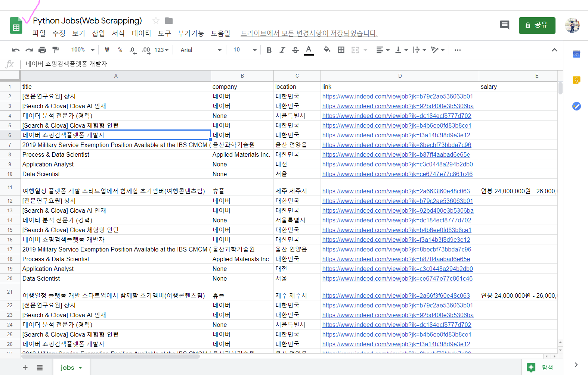588x375 pixels.
Task: Select column D header
Action: point(400,76)
